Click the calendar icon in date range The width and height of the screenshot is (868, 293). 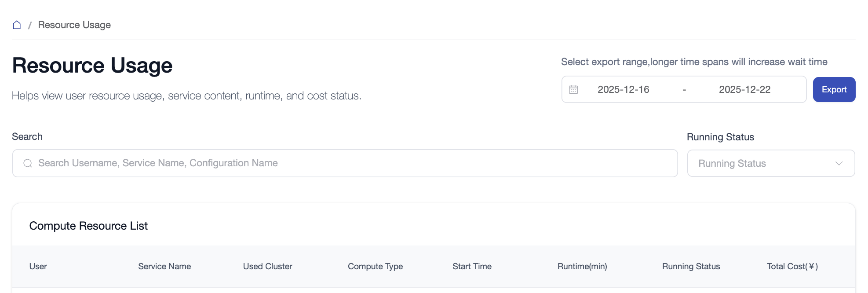click(x=573, y=90)
